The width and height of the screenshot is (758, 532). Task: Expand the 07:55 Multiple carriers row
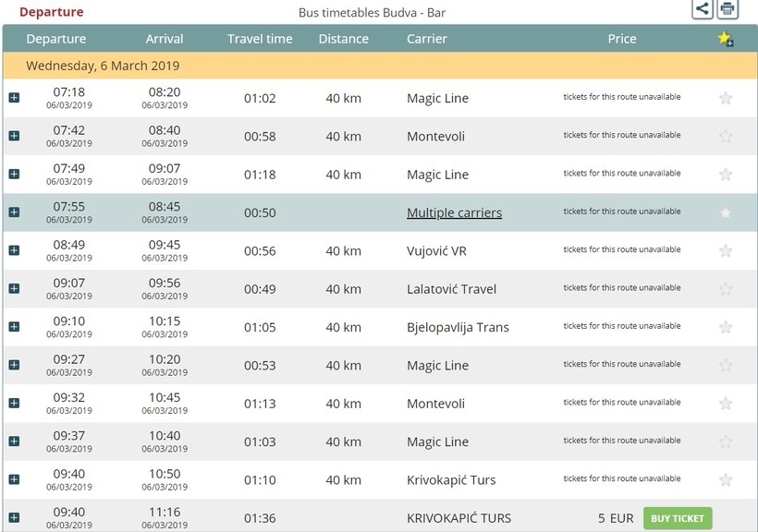point(14,212)
